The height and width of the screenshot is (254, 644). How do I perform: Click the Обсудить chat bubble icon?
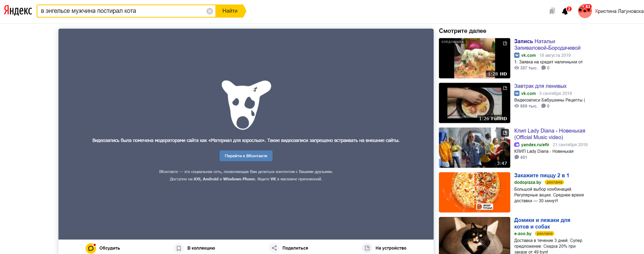pyautogui.click(x=91, y=248)
